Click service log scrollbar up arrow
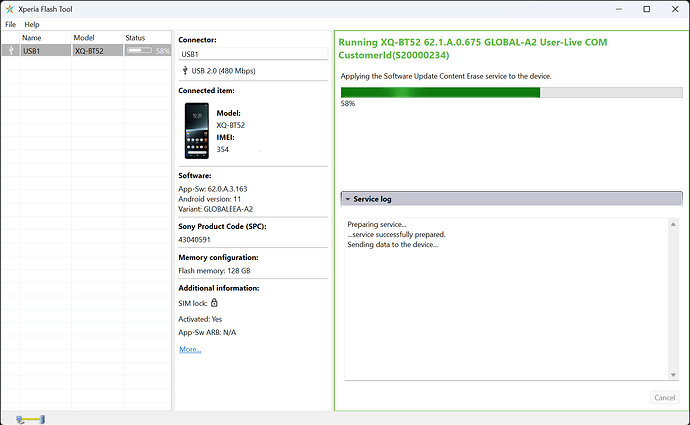Screen dimensions: 690x425 click(673, 224)
